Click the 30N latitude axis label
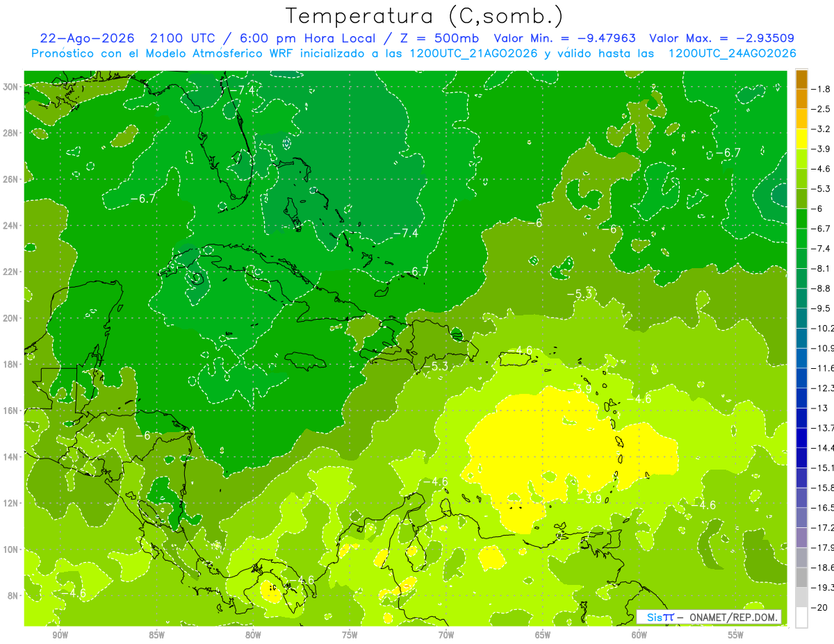Screen dimensions: 834x644 tap(10, 86)
